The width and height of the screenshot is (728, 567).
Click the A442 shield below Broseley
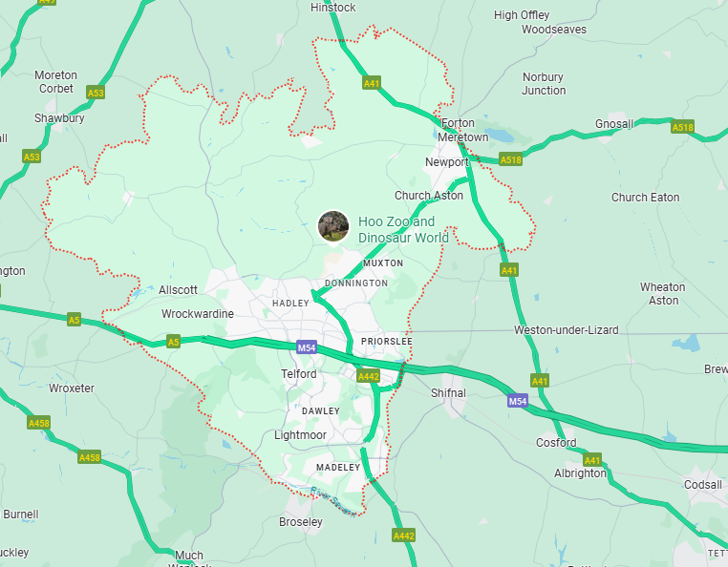pyautogui.click(x=403, y=535)
